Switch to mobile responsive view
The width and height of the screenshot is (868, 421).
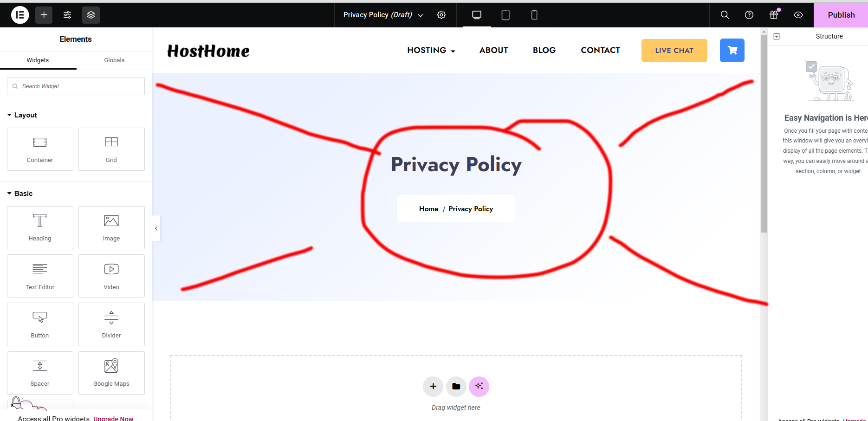(534, 15)
